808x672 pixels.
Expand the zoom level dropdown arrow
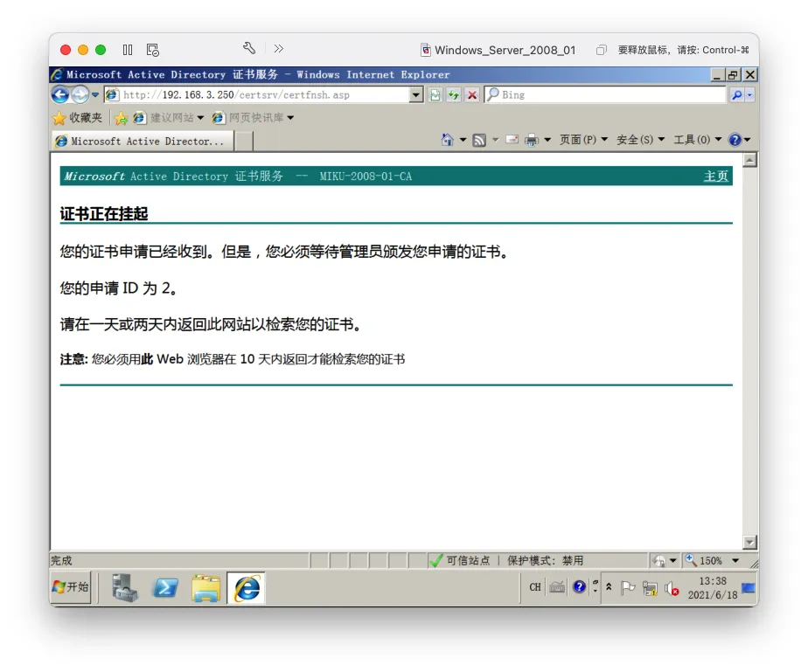coord(736,561)
